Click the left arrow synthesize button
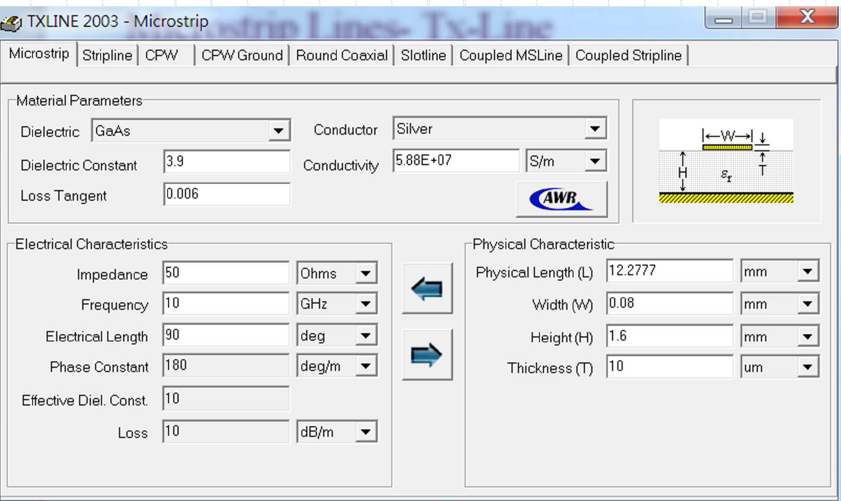Screen dimensions: 841x501 427,289
